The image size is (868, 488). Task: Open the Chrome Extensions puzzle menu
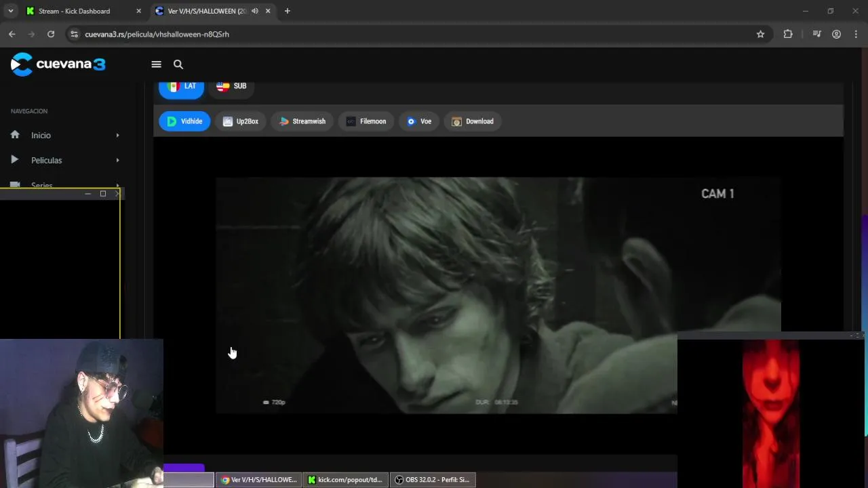(788, 34)
